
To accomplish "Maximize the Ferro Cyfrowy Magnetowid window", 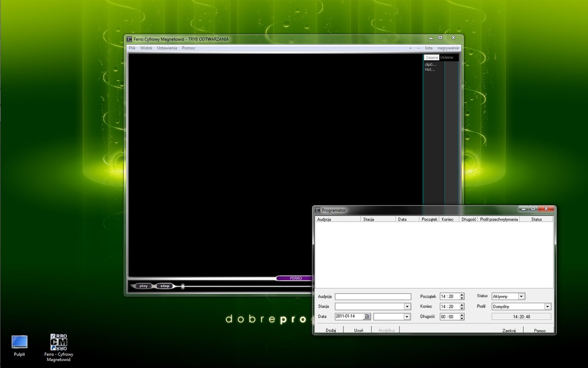I will pos(441,38).
